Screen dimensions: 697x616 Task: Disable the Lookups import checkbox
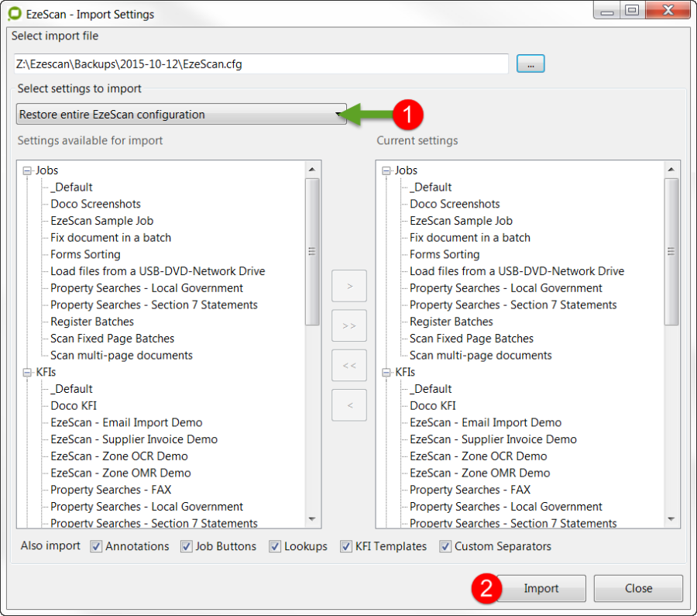[x=275, y=546]
